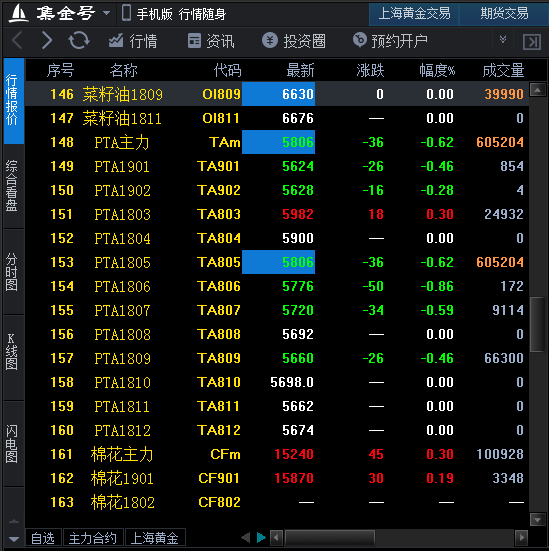Screen dimensions: 549x551
Task: Collapse the panel with the arrow-bar icon
Action: [x=532, y=42]
